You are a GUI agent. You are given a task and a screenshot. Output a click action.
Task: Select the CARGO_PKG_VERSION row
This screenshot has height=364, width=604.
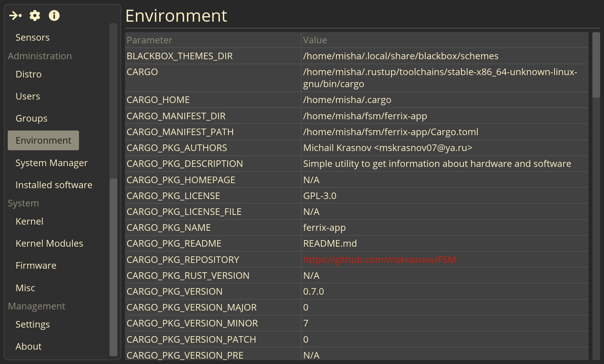357,292
